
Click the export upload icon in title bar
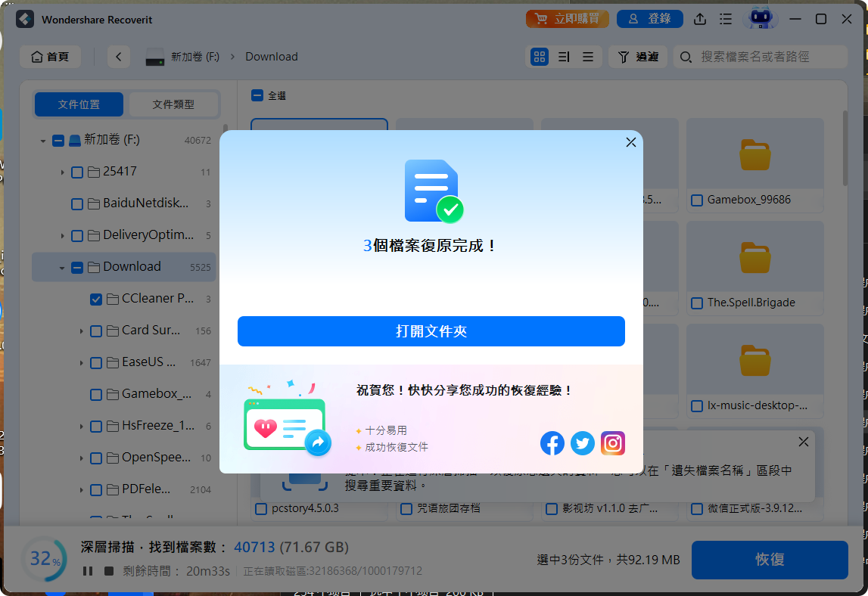[x=700, y=19]
